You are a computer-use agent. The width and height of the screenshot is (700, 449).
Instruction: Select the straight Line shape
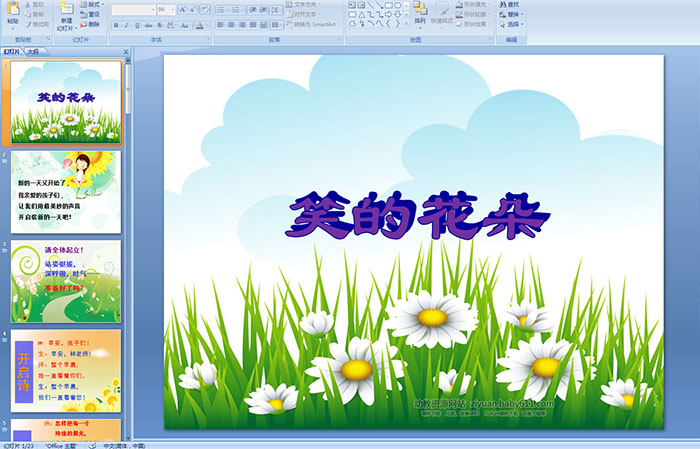click(370, 5)
